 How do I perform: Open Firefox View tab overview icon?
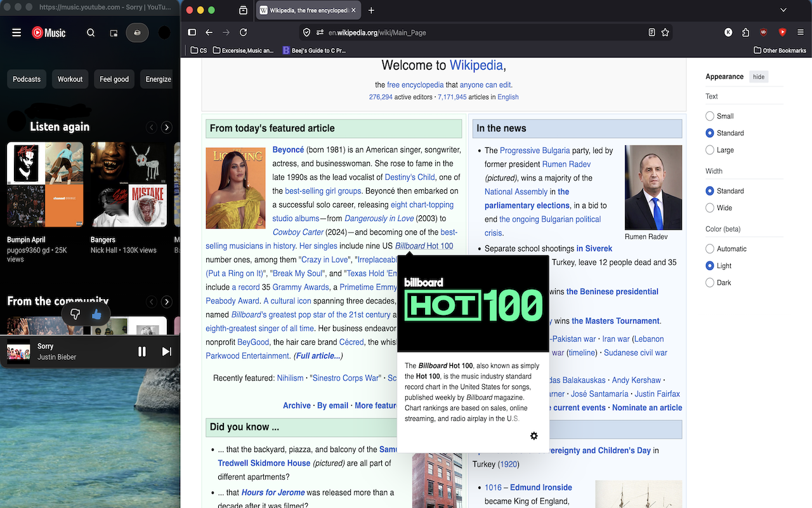[244, 10]
